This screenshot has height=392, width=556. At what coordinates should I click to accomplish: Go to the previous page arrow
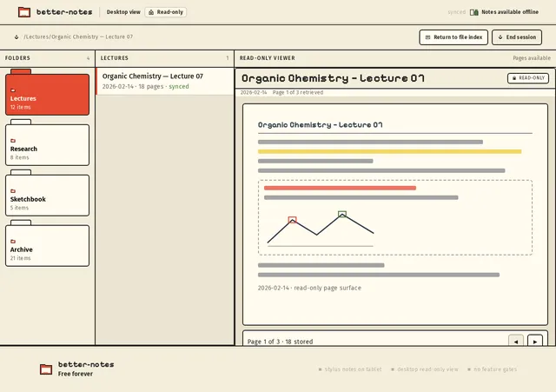click(x=515, y=342)
